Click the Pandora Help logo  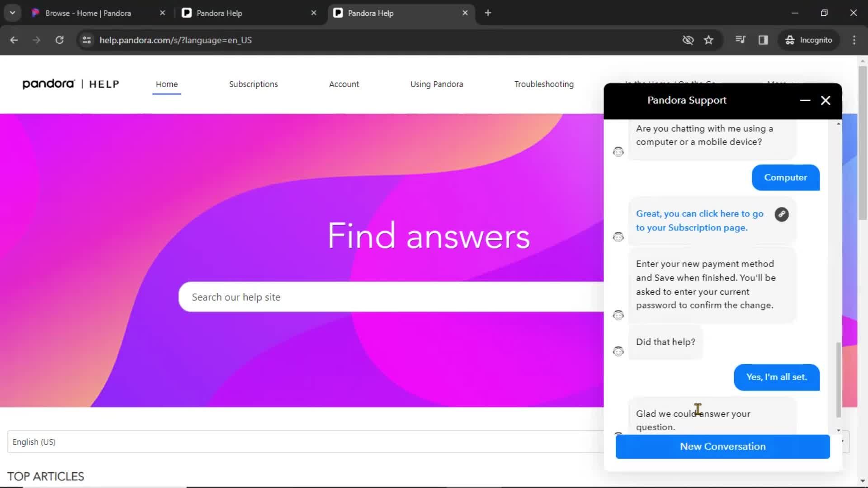point(71,84)
